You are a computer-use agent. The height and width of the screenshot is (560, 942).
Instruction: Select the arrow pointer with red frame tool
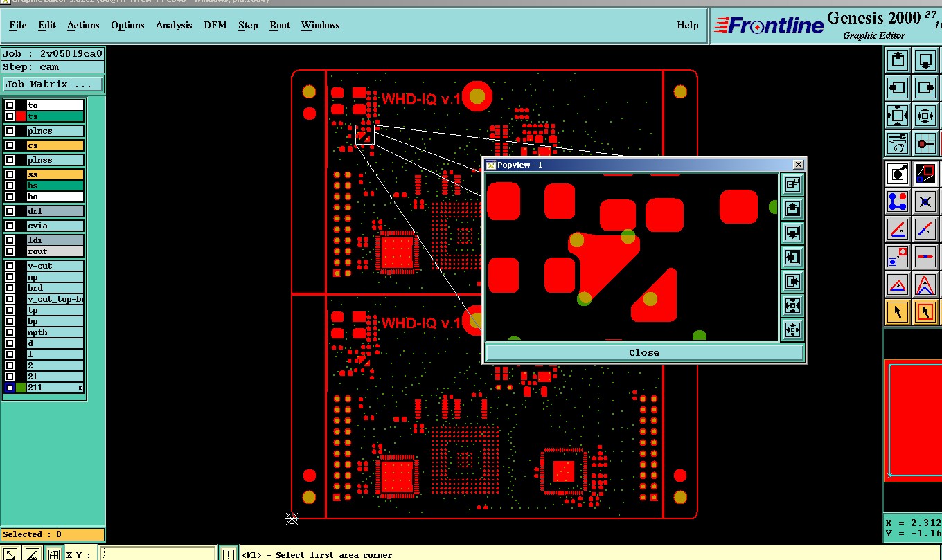(925, 312)
